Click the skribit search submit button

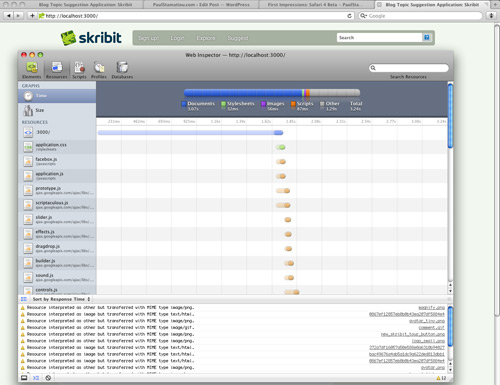(426, 37)
